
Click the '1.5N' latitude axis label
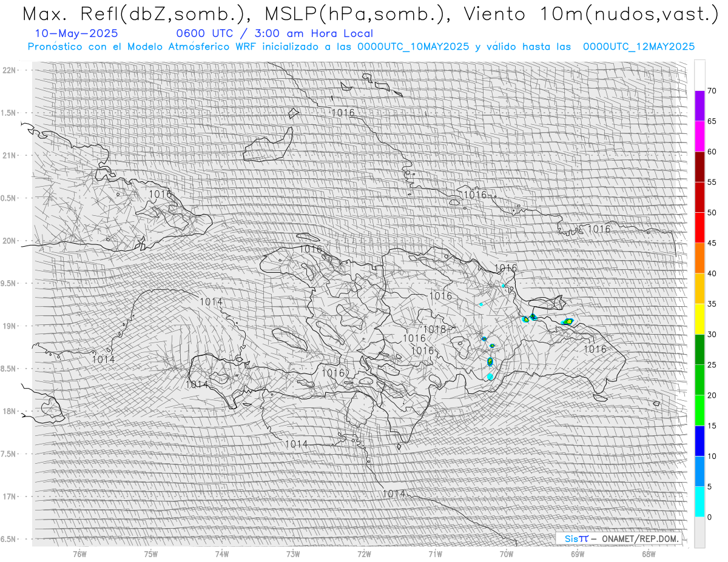(x=9, y=113)
